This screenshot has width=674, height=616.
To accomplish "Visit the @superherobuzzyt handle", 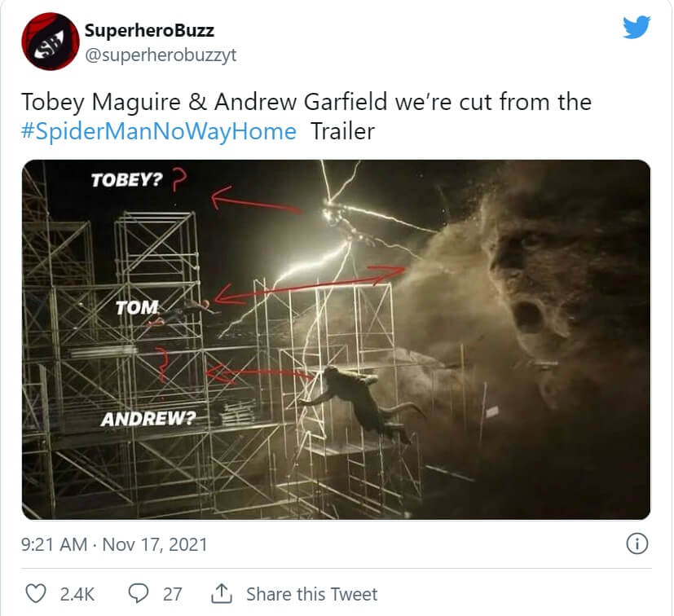I will point(161,55).
